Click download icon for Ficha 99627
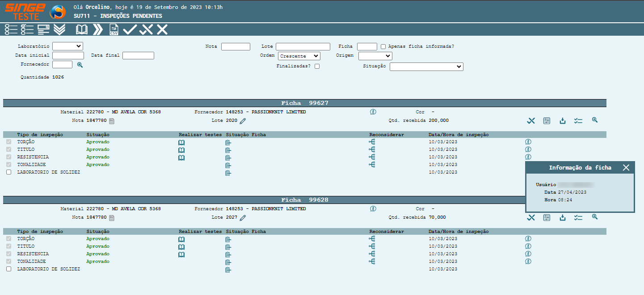This screenshot has width=644, height=295. [563, 120]
